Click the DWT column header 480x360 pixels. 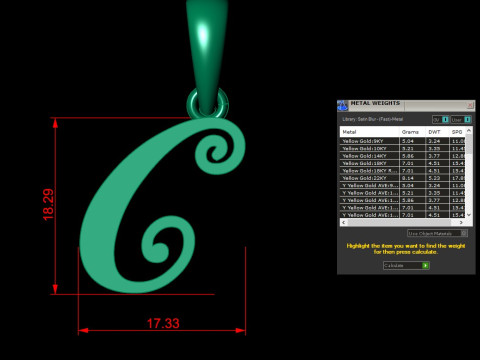point(437,132)
